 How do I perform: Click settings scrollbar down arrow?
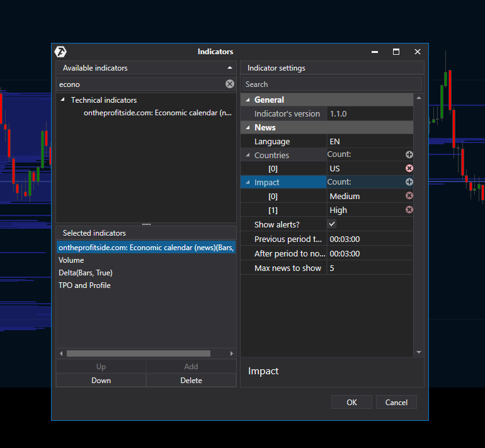[419, 352]
